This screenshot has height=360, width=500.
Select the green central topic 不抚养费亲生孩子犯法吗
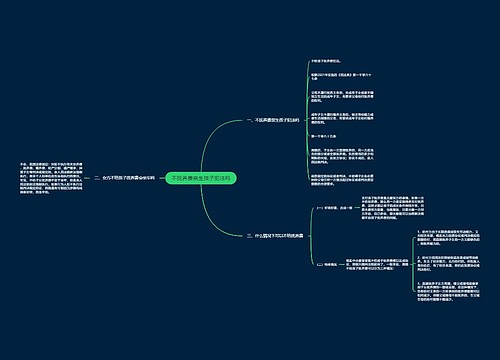coord(201,178)
